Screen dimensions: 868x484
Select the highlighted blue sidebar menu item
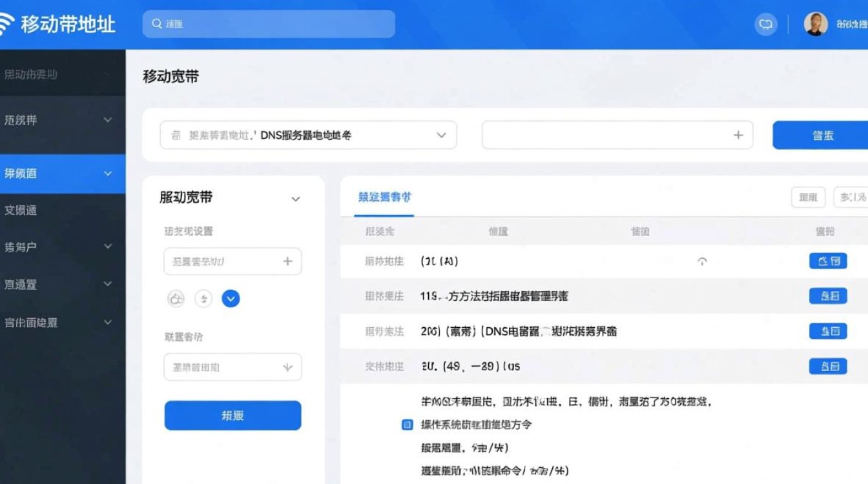coord(63,174)
